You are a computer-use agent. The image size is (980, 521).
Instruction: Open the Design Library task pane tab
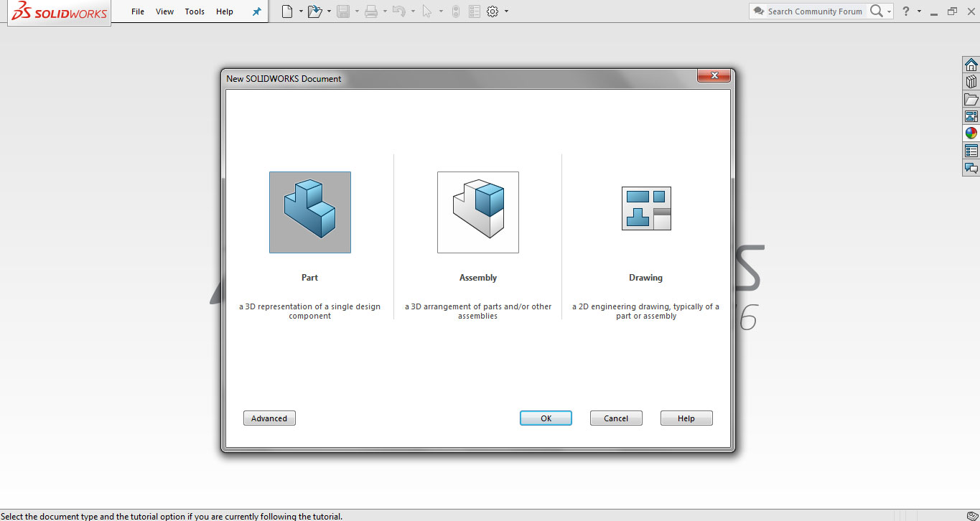971,82
